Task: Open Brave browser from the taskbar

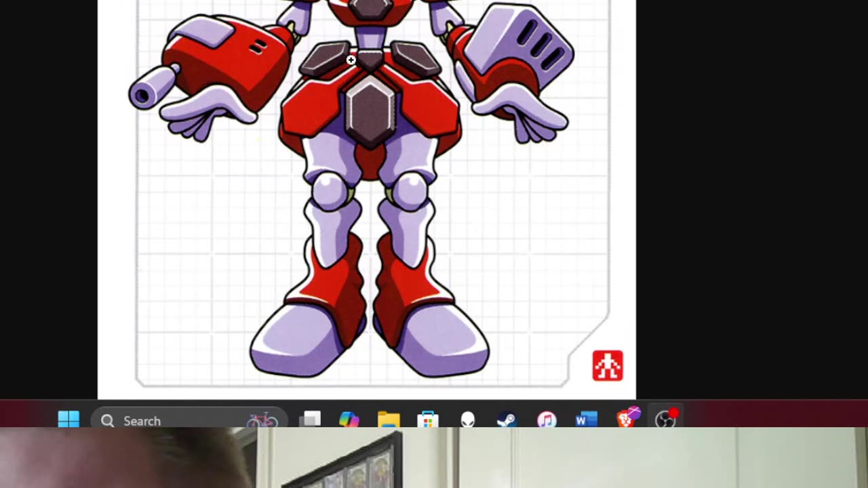Action: (628, 418)
